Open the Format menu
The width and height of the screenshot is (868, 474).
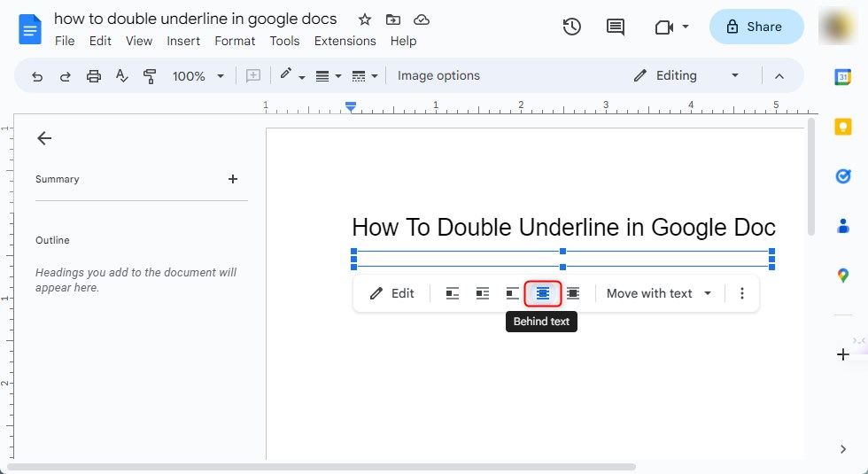pyautogui.click(x=235, y=41)
